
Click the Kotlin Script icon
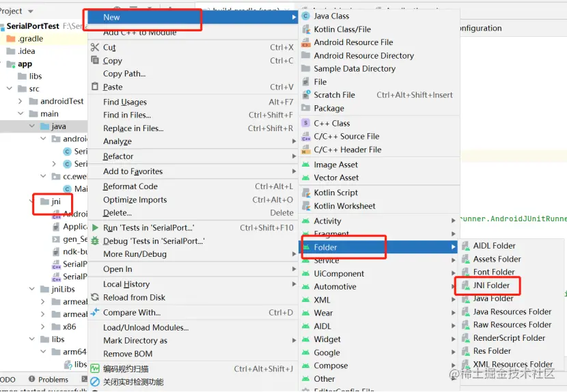point(306,193)
